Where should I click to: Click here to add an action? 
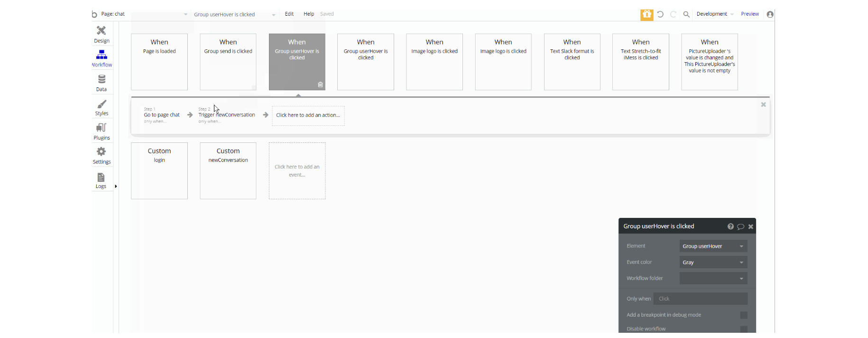(x=308, y=116)
